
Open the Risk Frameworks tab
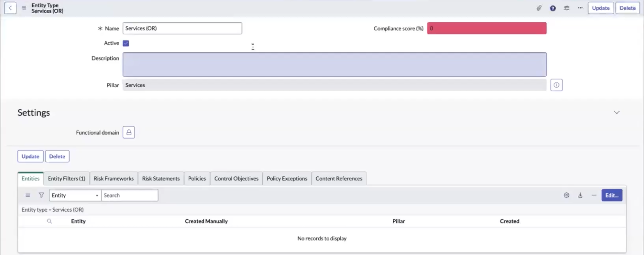coord(114,179)
